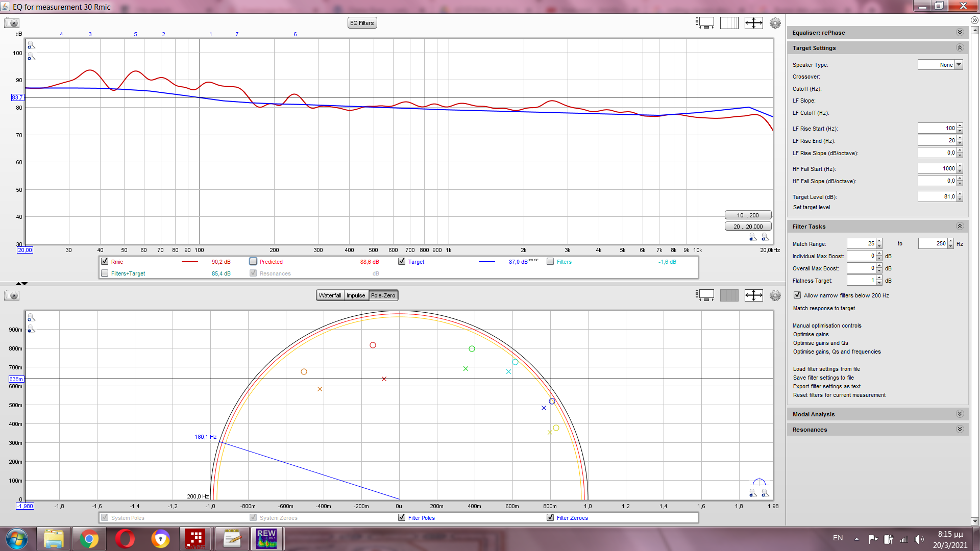
Task: Click Match response to target
Action: [x=824, y=308]
